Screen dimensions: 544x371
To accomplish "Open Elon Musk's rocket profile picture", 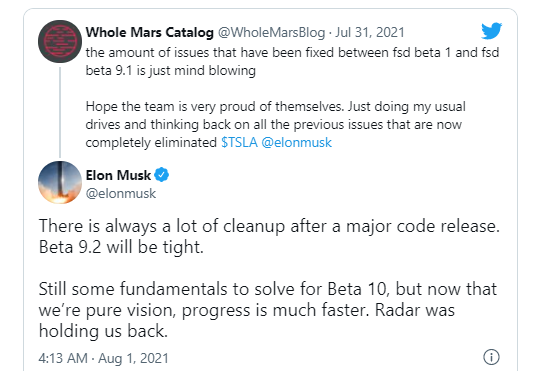I will click(60, 182).
